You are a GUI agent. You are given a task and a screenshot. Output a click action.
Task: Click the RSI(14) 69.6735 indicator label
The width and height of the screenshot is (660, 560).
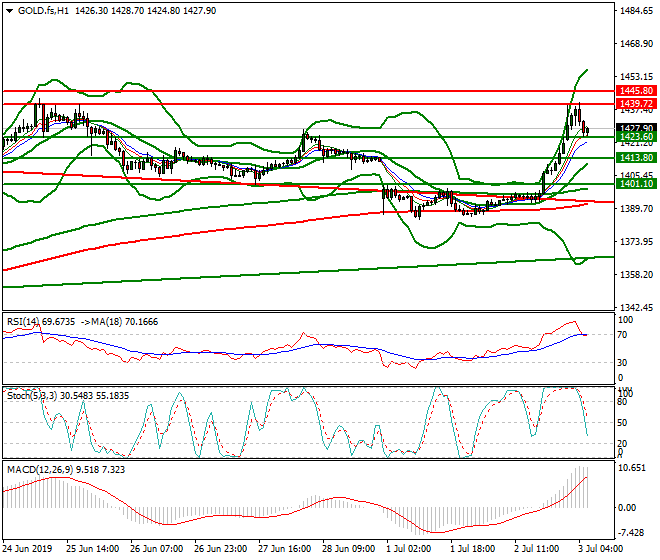[41, 322]
